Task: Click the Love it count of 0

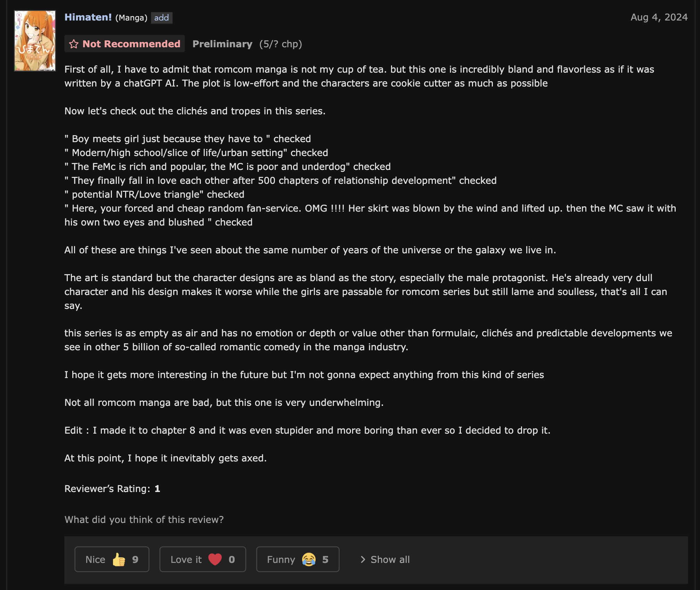Action: pos(232,559)
